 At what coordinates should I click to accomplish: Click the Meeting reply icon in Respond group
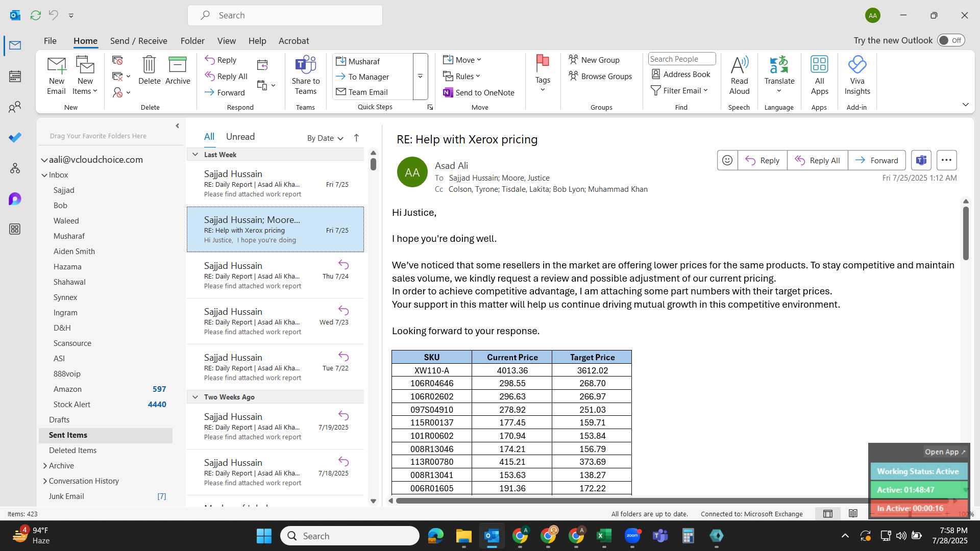click(262, 65)
